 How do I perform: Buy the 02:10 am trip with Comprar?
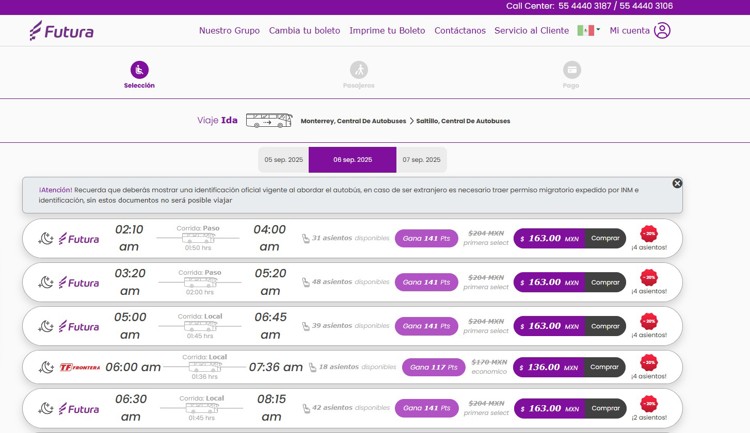605,238
